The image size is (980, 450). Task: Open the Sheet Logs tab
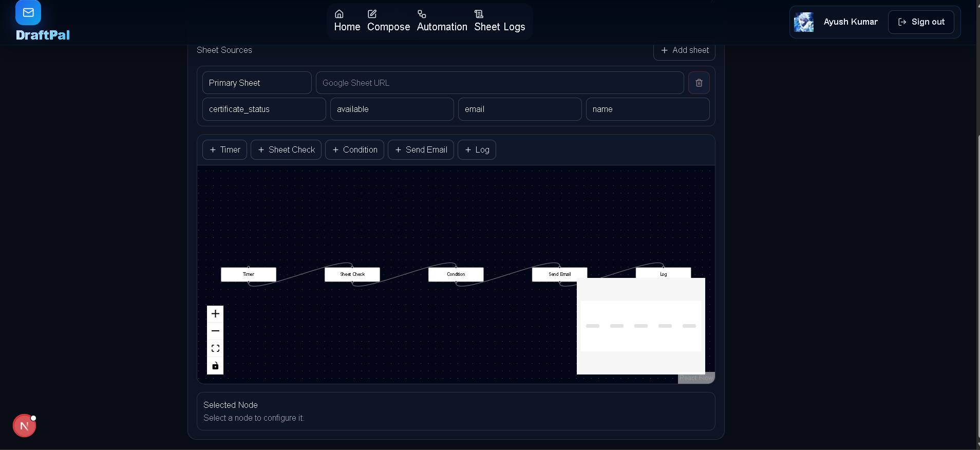[x=499, y=21]
